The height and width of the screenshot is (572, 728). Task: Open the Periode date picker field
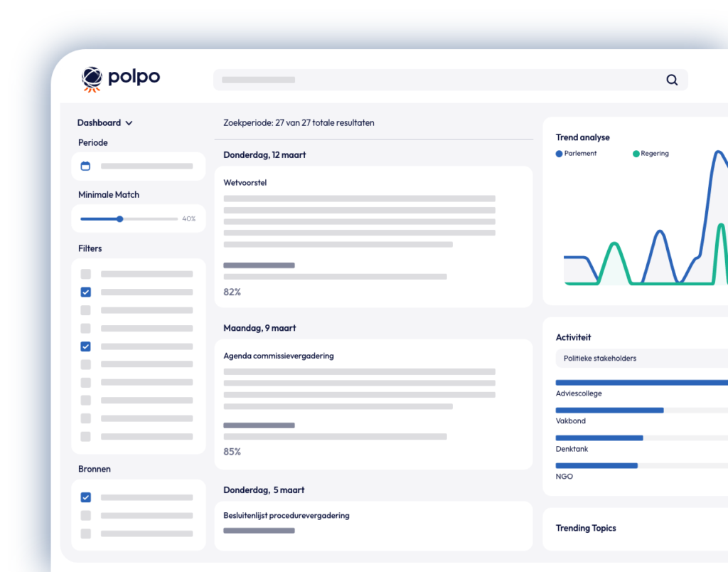146,166
